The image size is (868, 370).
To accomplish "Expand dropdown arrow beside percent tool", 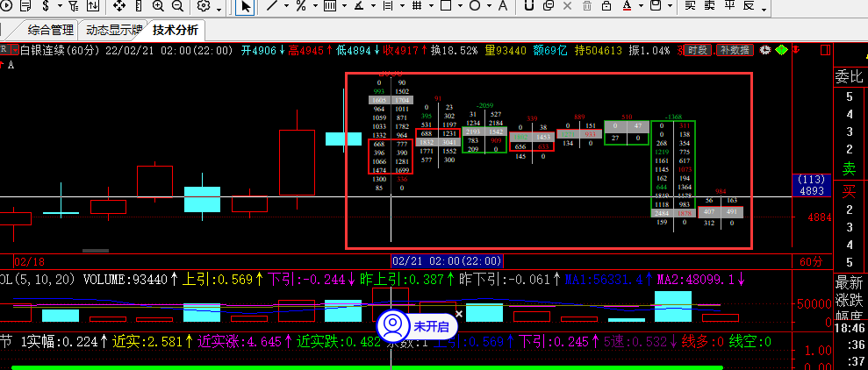I will pyautogui.click(x=316, y=7).
